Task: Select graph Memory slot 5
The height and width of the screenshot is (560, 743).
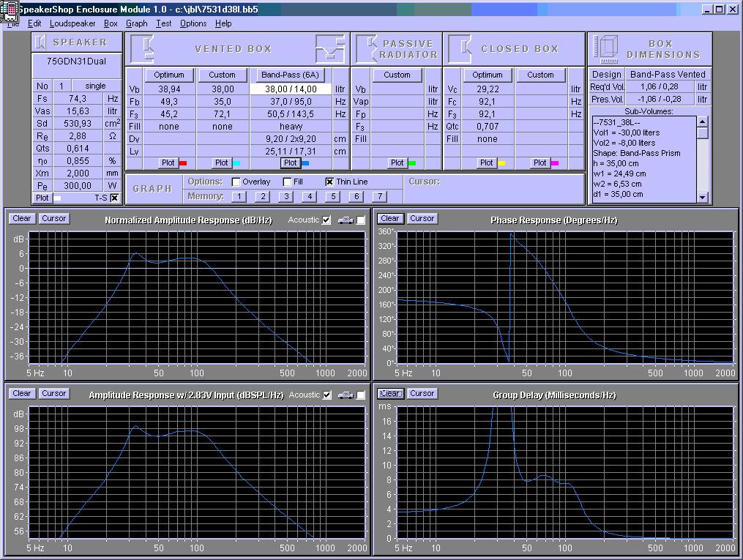Action: [x=333, y=197]
